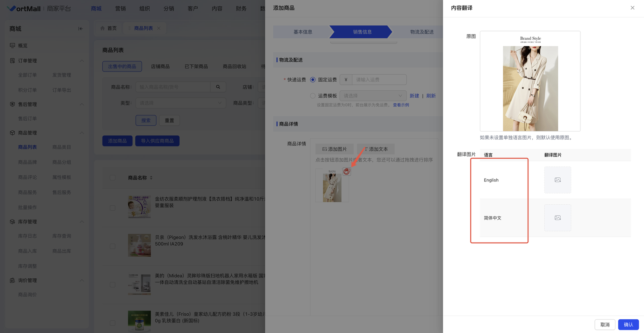Screen dimensions: 644x333
Task: Open the 运费模板 dropdown
Action: 373,96
